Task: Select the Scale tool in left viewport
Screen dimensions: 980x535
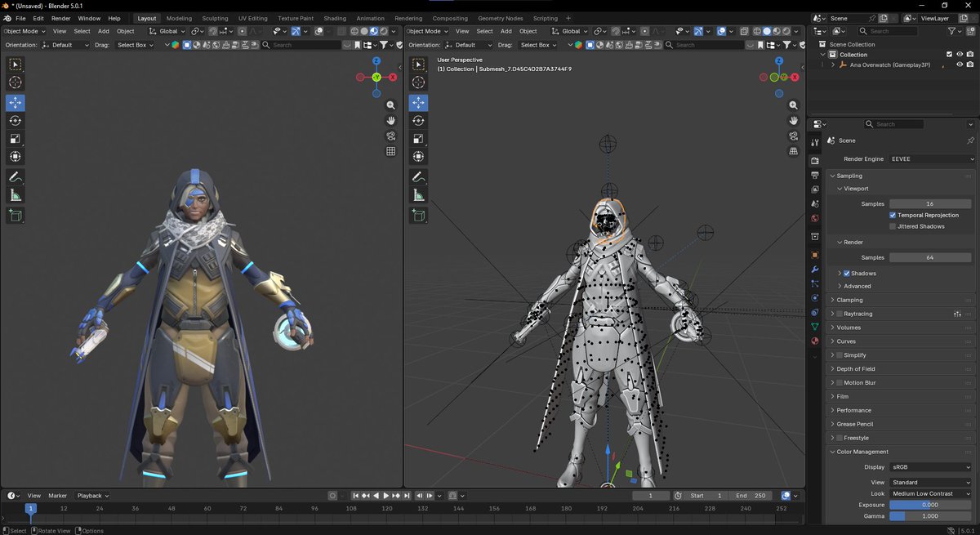Action: tap(16, 139)
